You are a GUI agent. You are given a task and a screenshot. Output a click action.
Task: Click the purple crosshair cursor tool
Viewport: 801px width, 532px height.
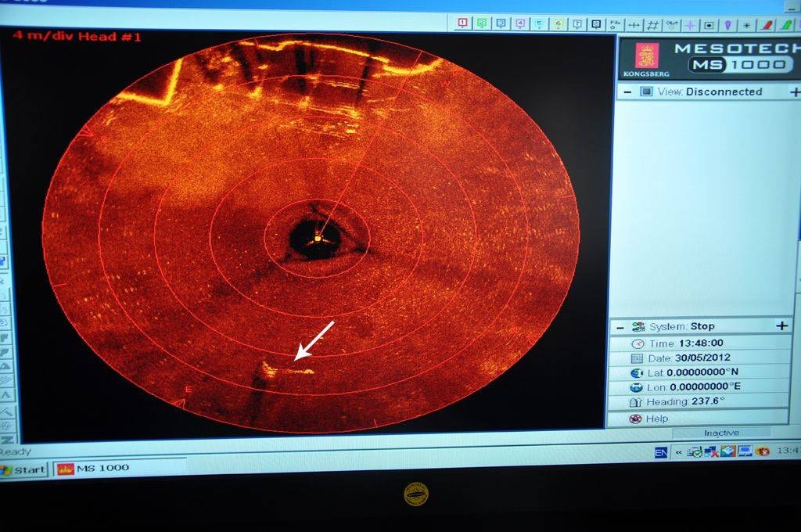[x=690, y=25]
